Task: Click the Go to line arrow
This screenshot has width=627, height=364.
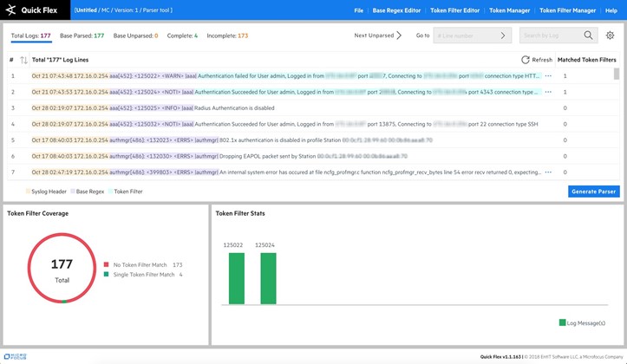Action: pos(503,36)
